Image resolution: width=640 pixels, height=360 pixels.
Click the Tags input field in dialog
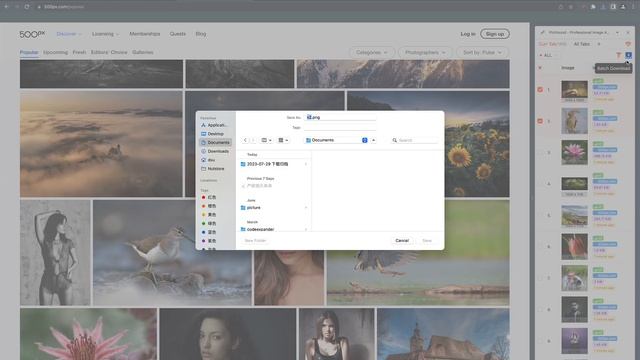340,127
